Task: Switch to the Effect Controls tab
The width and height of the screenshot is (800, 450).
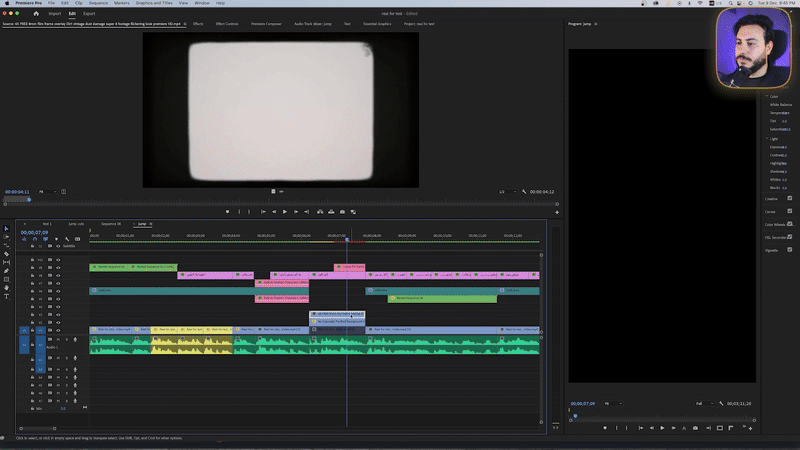Action: point(227,22)
